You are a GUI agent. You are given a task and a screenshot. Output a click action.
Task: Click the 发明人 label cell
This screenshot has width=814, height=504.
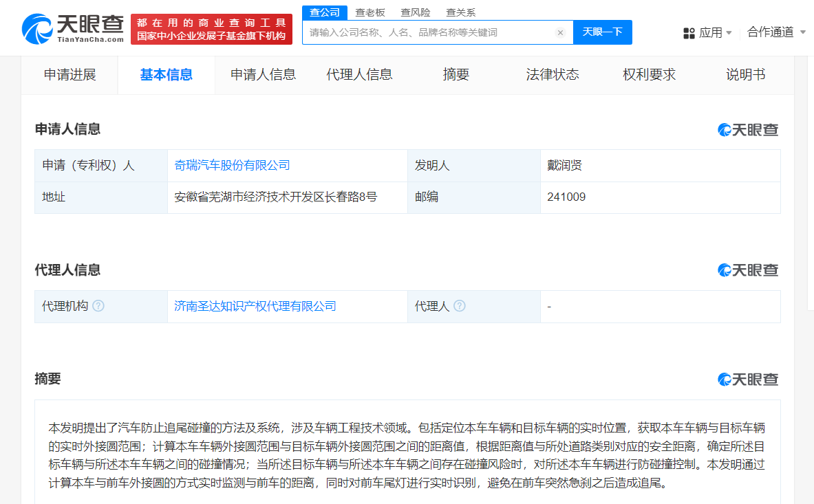(x=474, y=166)
